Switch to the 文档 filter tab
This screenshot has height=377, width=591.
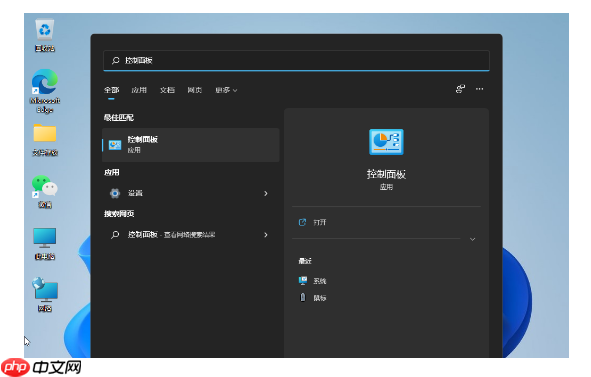tap(167, 90)
